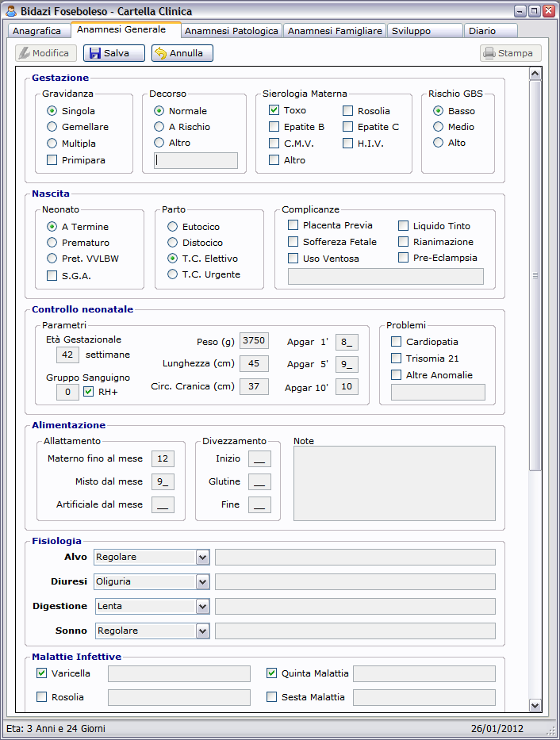560x740 pixels.
Task: Click the Altre Anomalie text field
Action: (x=438, y=392)
